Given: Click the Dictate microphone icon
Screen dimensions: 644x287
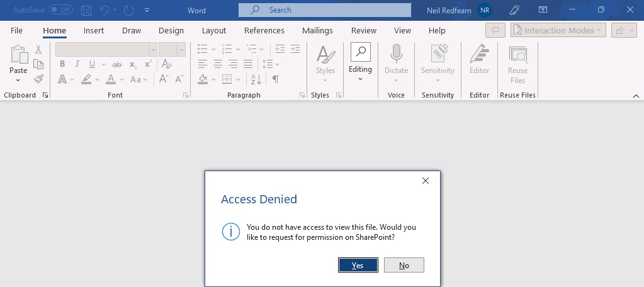Looking at the screenshot, I should [x=396, y=55].
